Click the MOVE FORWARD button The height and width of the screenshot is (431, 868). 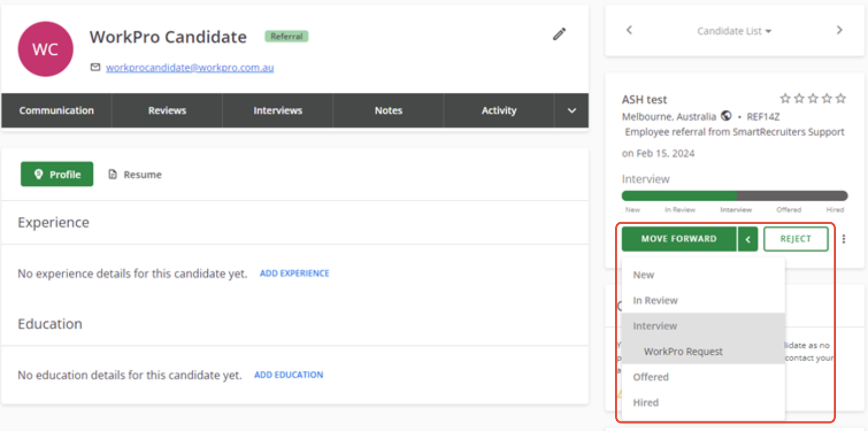click(679, 239)
